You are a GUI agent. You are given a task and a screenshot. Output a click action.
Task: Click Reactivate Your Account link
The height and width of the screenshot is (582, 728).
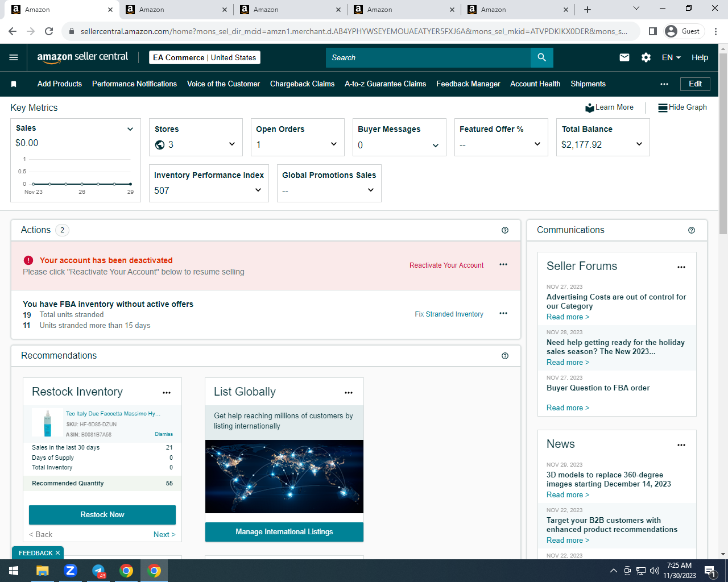446,265
